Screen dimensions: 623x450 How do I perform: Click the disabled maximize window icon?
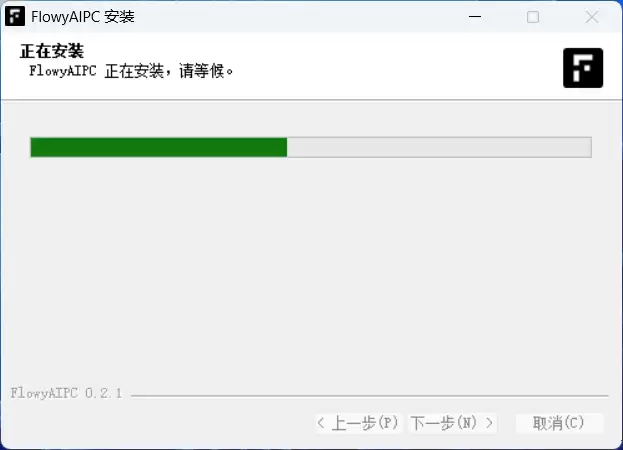(x=533, y=17)
